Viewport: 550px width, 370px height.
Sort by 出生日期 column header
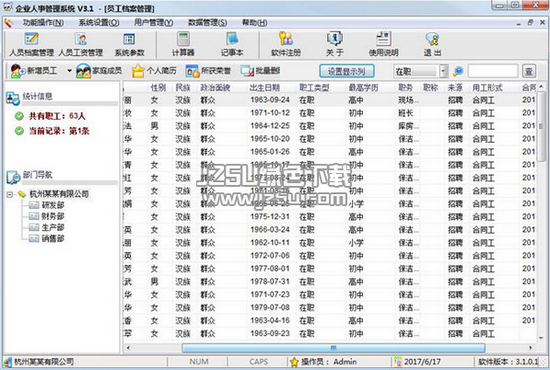(265, 88)
